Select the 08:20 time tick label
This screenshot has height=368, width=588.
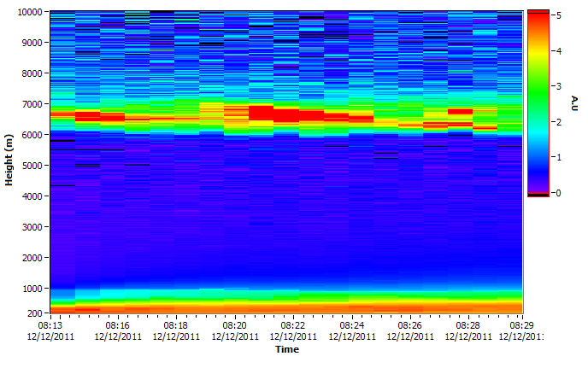(235, 325)
